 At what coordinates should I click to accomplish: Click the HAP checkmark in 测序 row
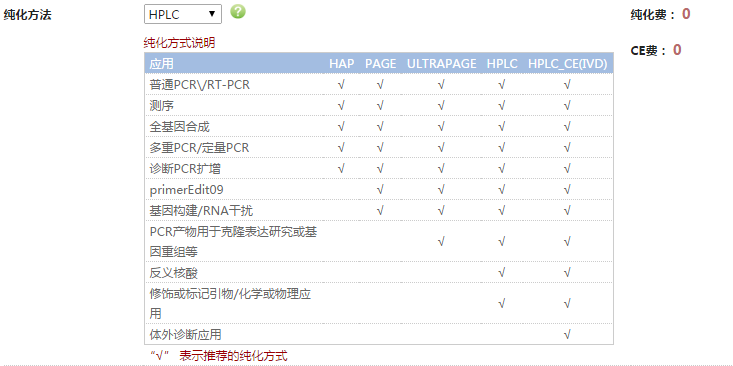point(341,106)
